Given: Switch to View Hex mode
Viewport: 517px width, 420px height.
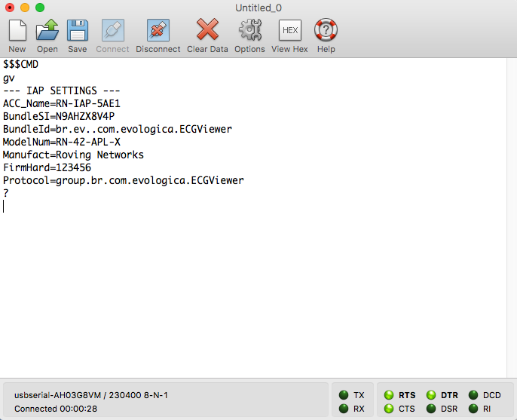Looking at the screenshot, I should tap(289, 31).
